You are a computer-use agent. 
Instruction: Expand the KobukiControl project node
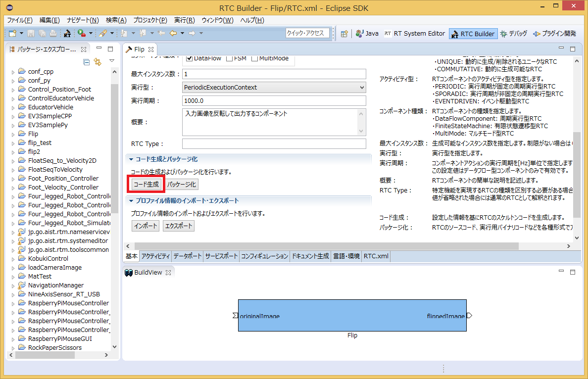point(13,259)
